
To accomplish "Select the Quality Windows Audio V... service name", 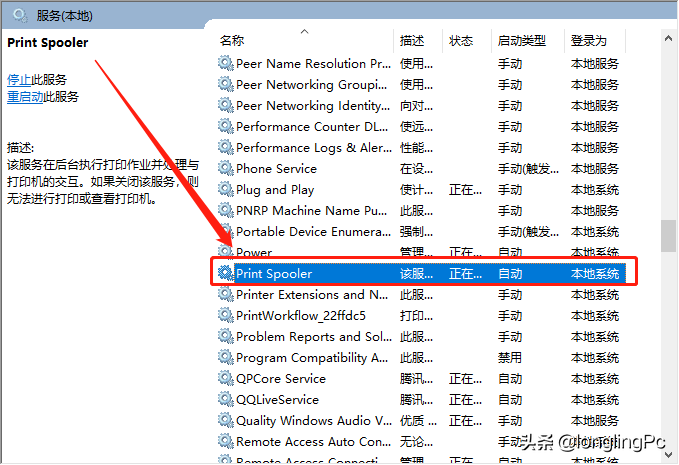I will (x=314, y=421).
